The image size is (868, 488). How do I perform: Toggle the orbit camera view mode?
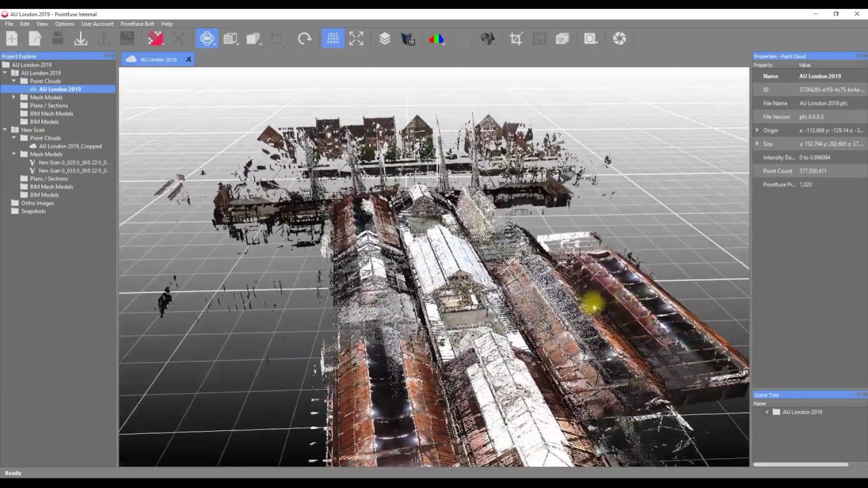[x=207, y=39]
